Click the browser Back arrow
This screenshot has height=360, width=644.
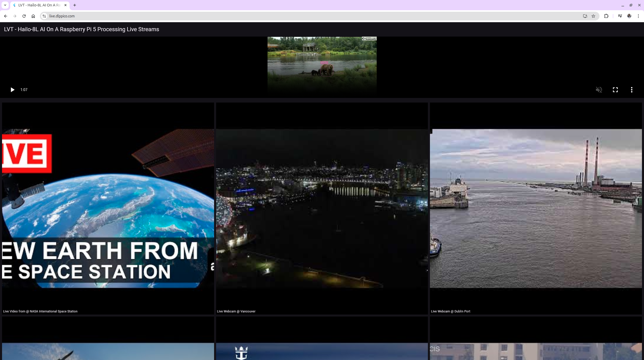point(6,16)
